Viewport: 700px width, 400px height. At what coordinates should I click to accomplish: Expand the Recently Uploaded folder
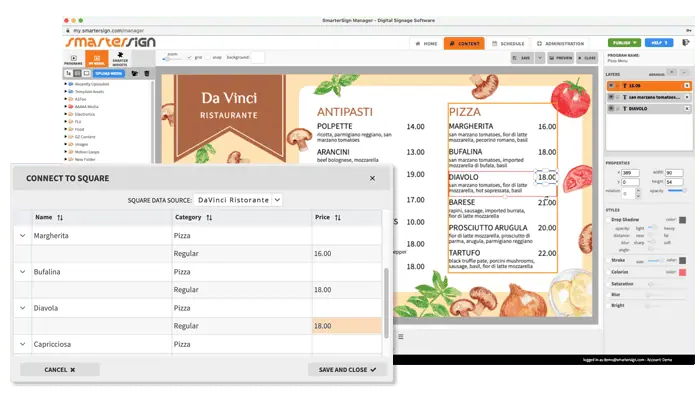click(66, 84)
